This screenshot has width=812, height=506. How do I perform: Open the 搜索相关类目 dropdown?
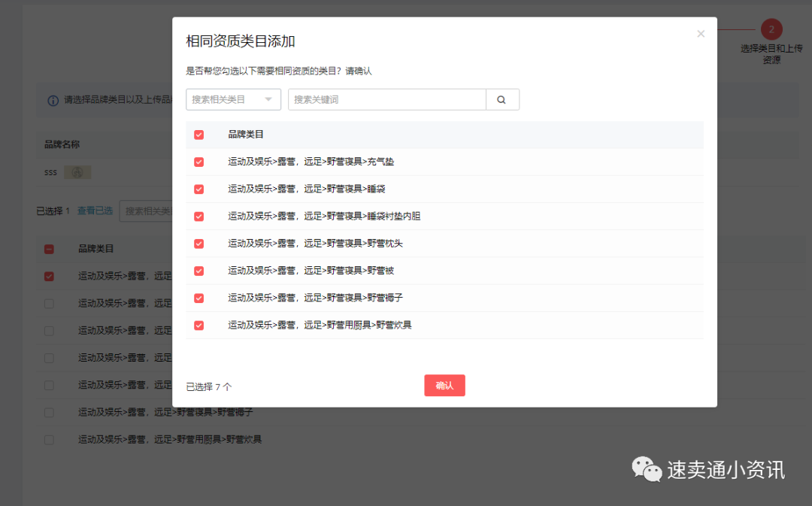233,99
